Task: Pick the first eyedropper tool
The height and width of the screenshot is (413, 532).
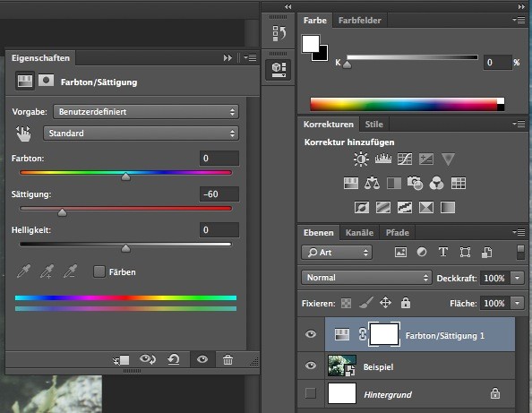Action: click(x=23, y=271)
